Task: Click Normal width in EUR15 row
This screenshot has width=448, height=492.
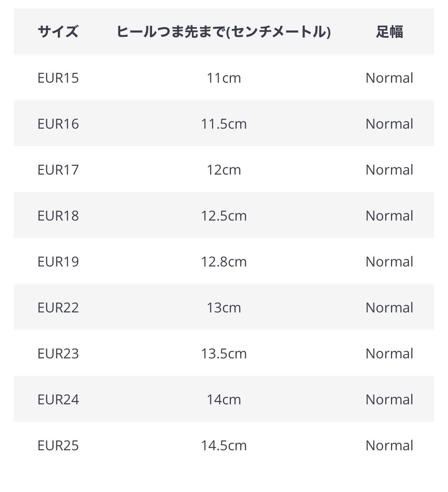Action: pos(389,78)
